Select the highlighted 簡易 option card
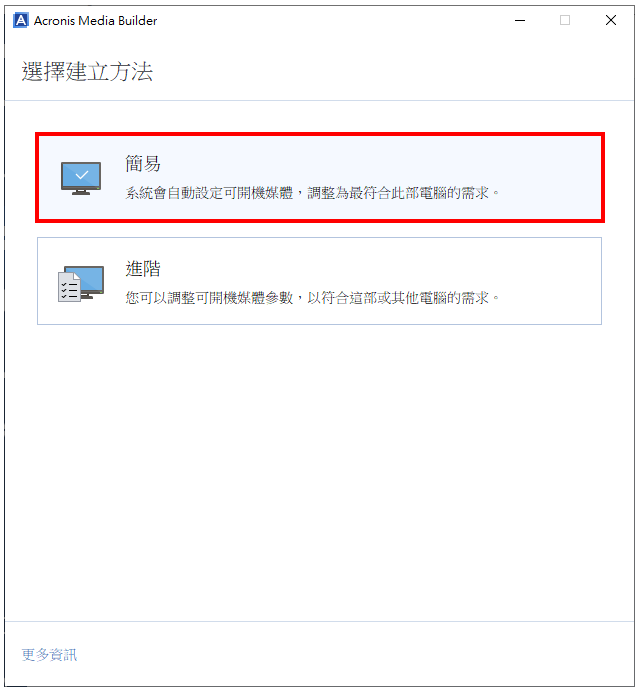643x694 pixels. (320, 177)
